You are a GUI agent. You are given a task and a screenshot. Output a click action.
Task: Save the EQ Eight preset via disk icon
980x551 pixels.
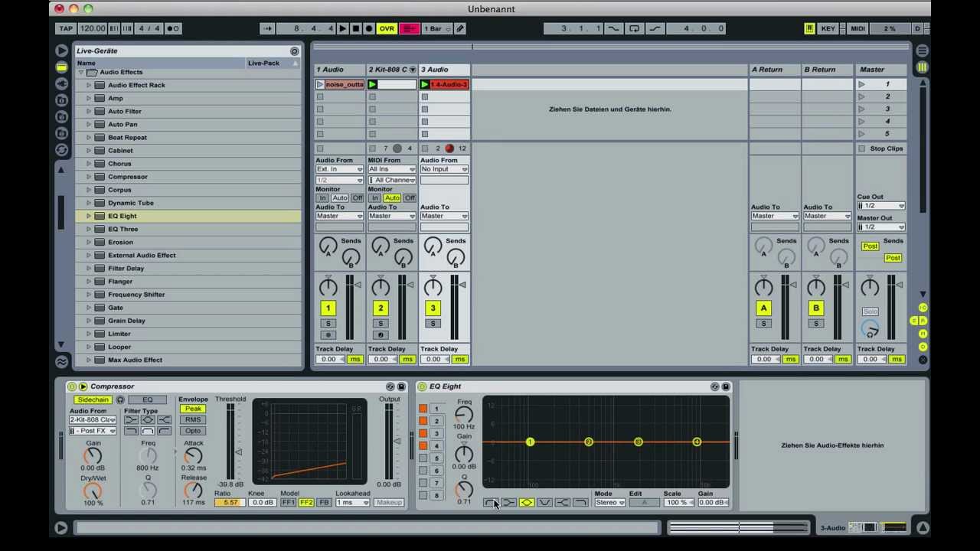(726, 386)
